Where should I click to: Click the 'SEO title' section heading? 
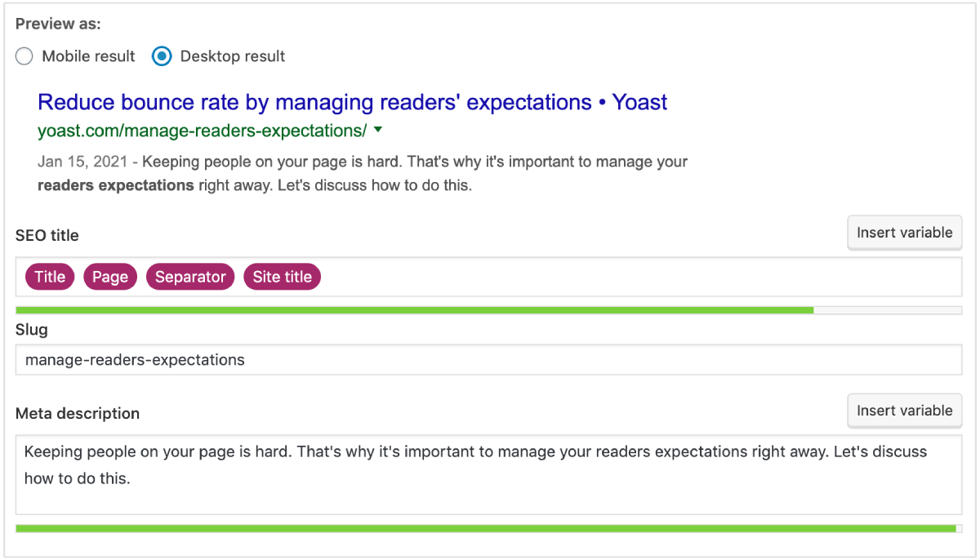click(x=47, y=235)
